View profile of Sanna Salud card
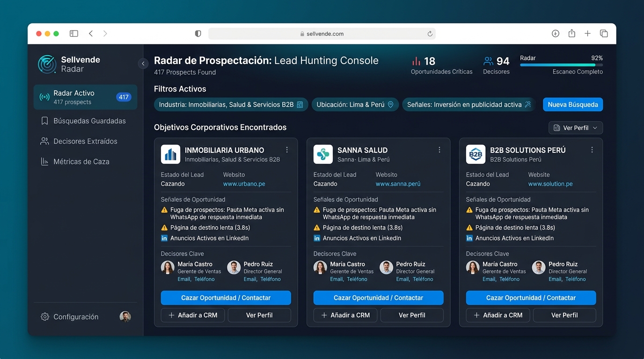Screen dimensions: 644x359 coord(412,315)
